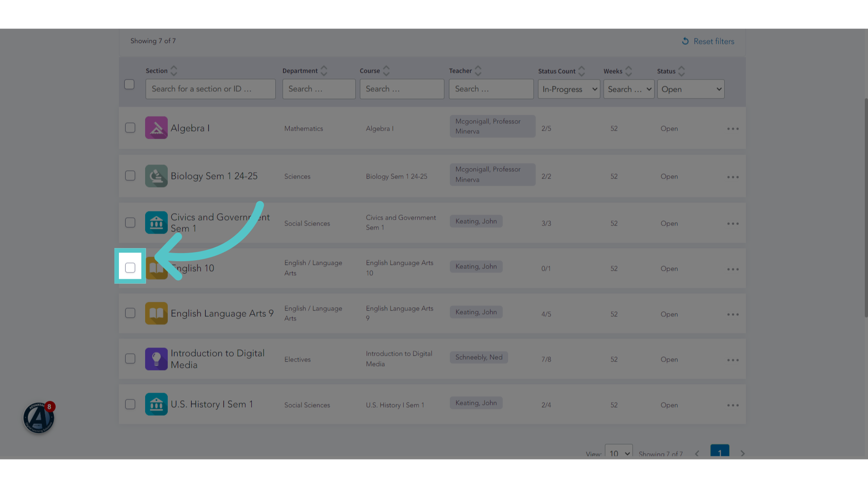The height and width of the screenshot is (488, 868).
Task: Check the Biology Sem 1 24-25 row checkbox
Action: click(x=130, y=176)
